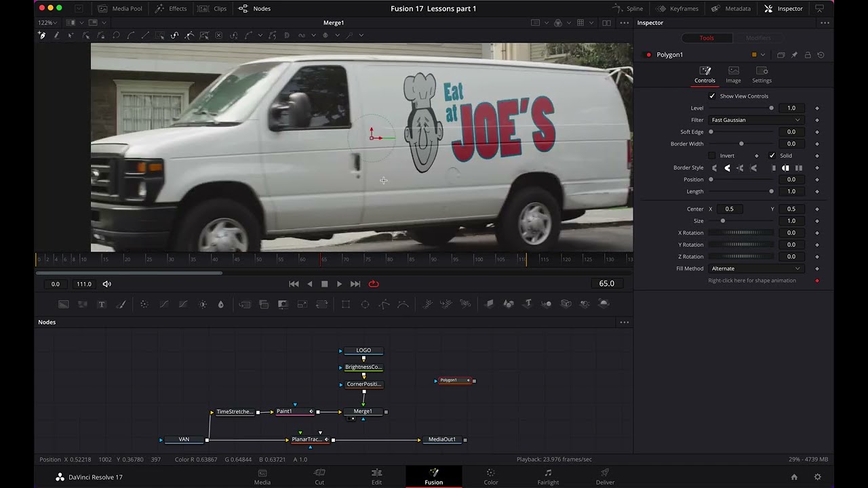Add a Background tool from toolbar
868x488 pixels.
coord(63,304)
